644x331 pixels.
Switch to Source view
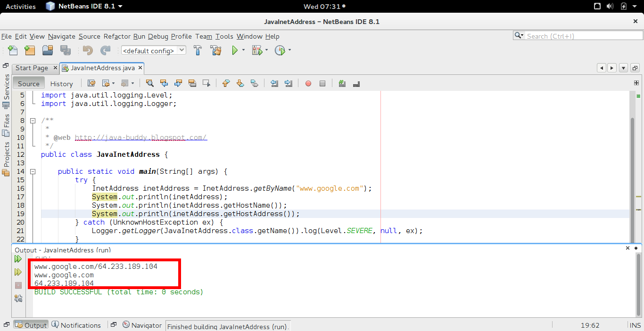pos(29,83)
